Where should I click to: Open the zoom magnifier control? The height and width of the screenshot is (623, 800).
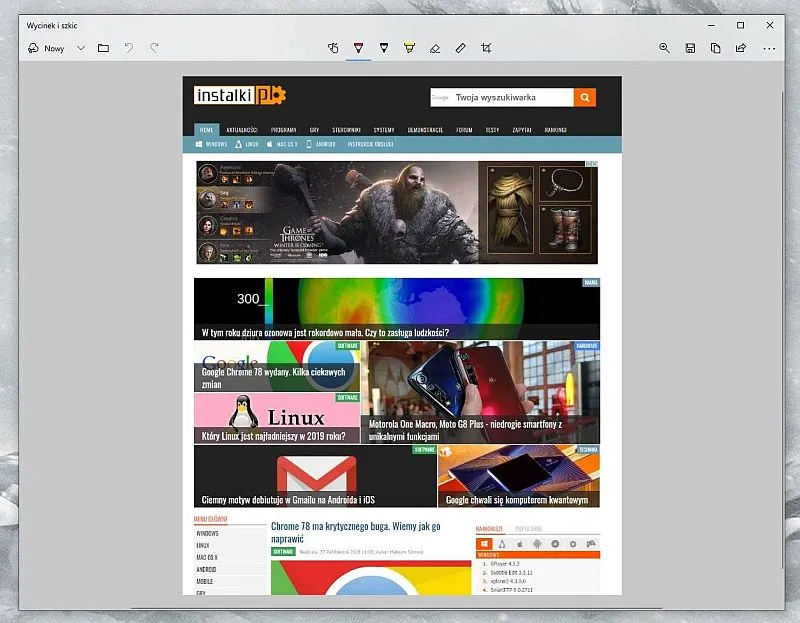664,48
